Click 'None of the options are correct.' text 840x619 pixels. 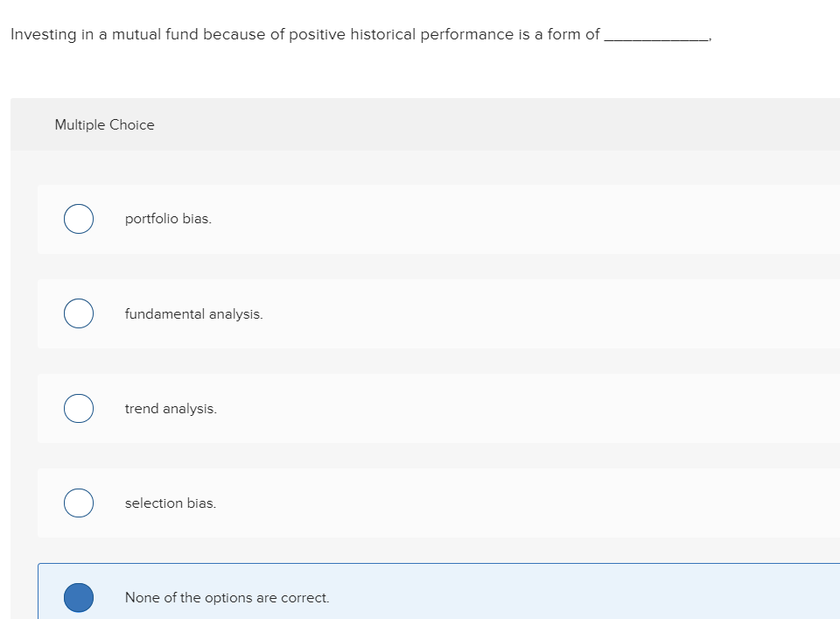coord(227,598)
